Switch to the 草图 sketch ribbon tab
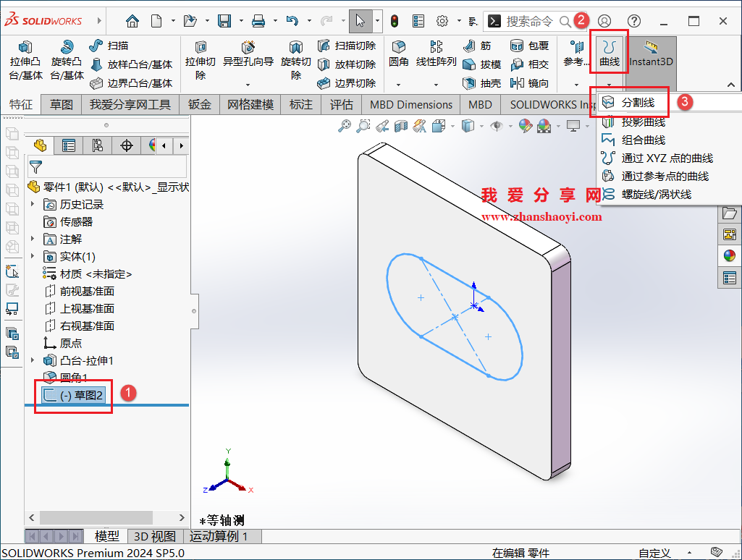This screenshot has height=560, width=742. tap(63, 103)
